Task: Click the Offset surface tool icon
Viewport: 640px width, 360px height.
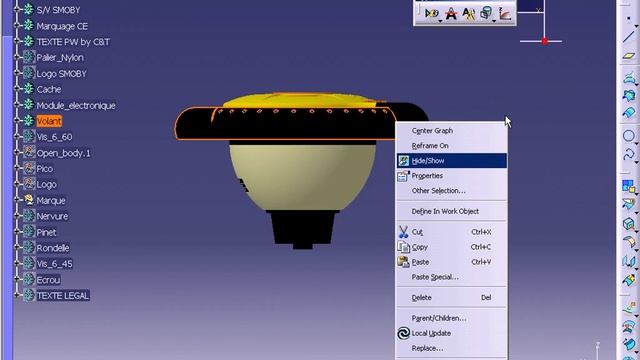Action: coord(629,96)
